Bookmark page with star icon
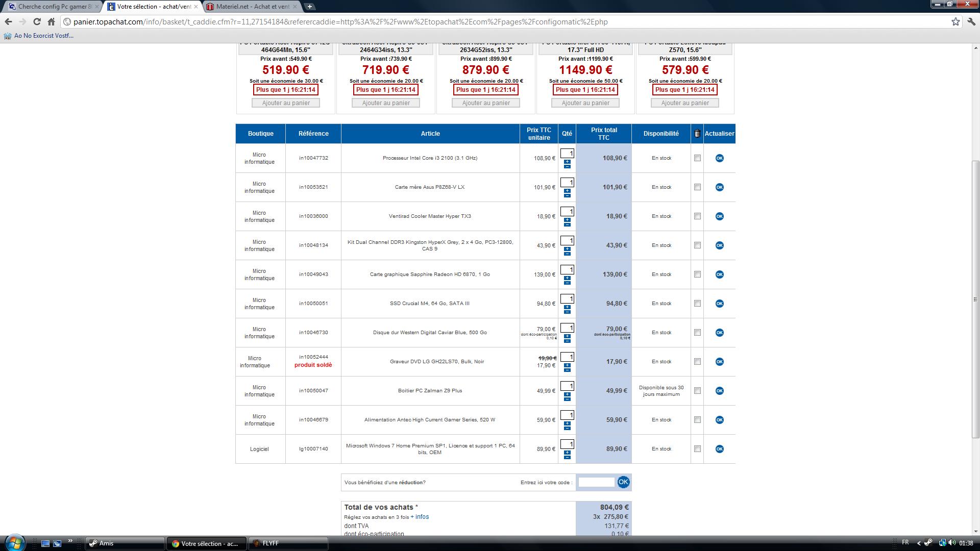This screenshot has width=980, height=551. [955, 21]
